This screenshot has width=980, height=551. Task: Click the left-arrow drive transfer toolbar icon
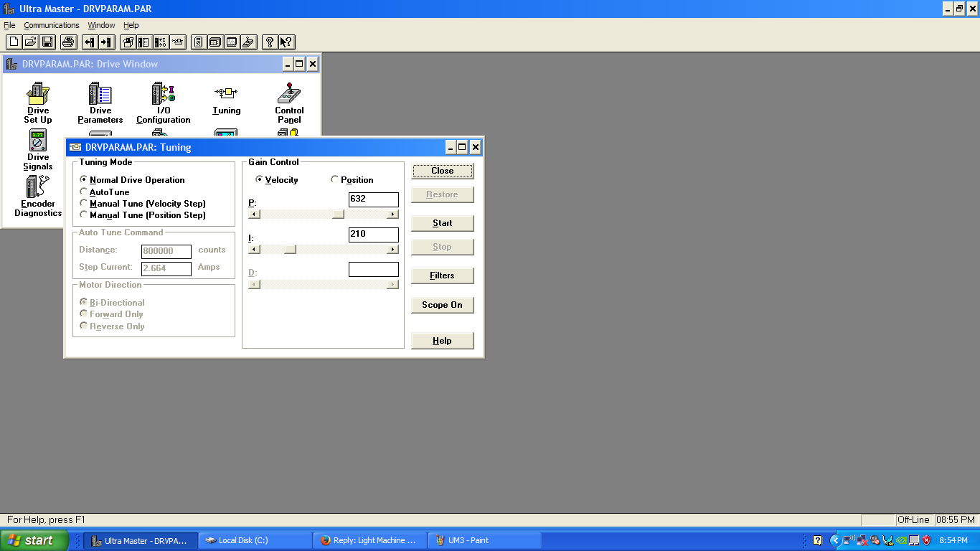(x=90, y=42)
